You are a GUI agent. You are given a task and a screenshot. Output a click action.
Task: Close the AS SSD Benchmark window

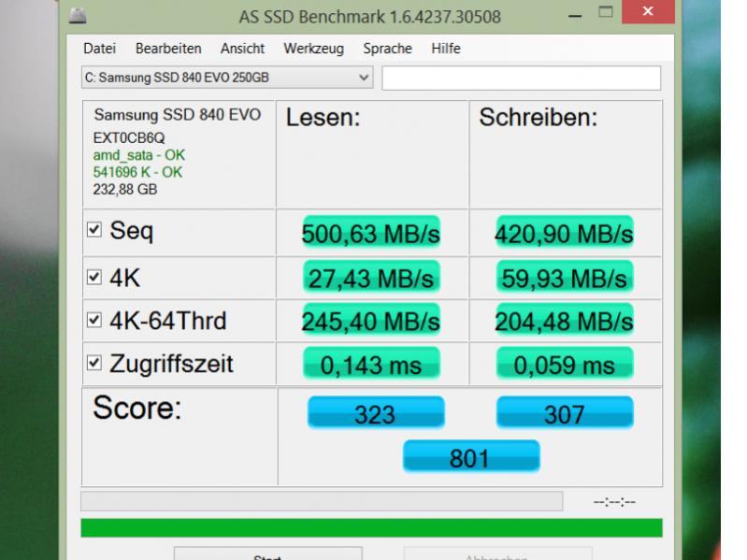[648, 11]
